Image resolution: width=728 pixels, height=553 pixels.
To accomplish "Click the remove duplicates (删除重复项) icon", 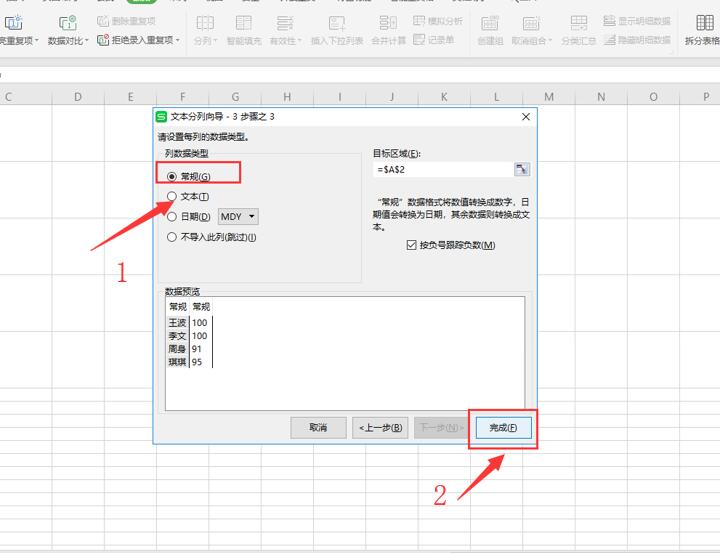I will click(x=103, y=21).
